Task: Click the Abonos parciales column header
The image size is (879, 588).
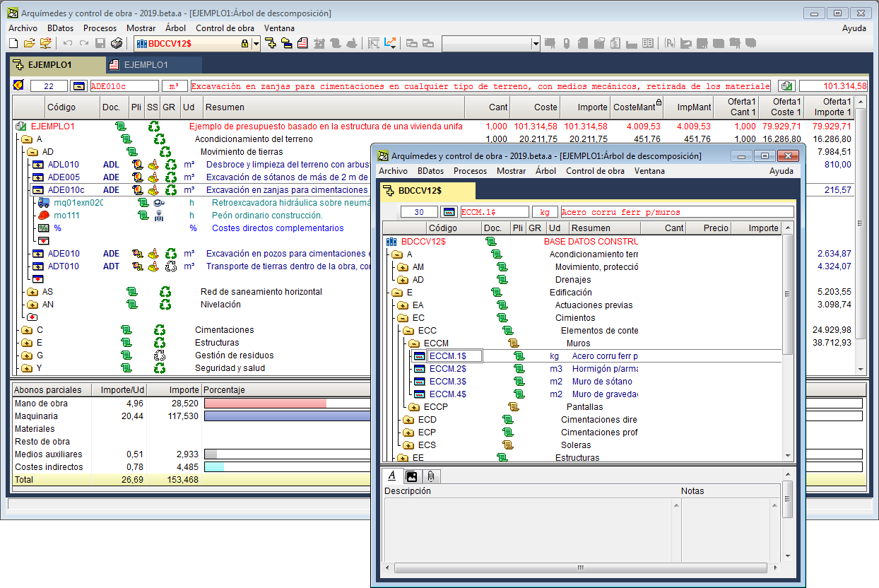Action: click(x=52, y=390)
